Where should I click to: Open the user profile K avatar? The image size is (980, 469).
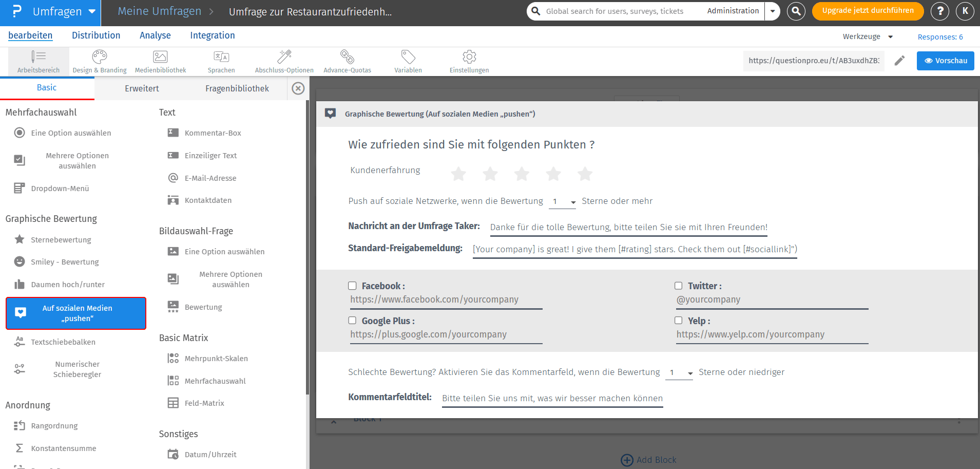[965, 11]
